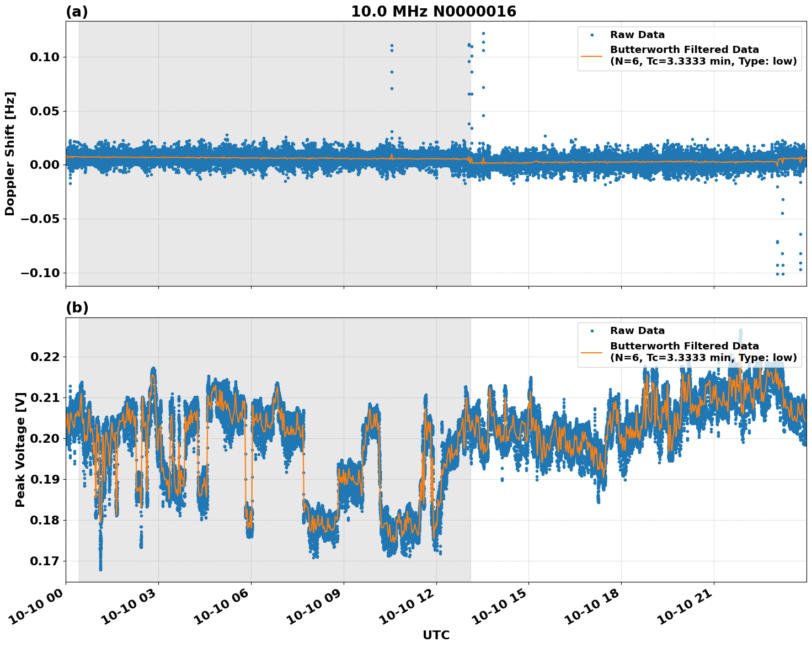Viewport: 812px width, 647px height.
Task: Click the "(b)" panel label
Action: tap(77, 308)
